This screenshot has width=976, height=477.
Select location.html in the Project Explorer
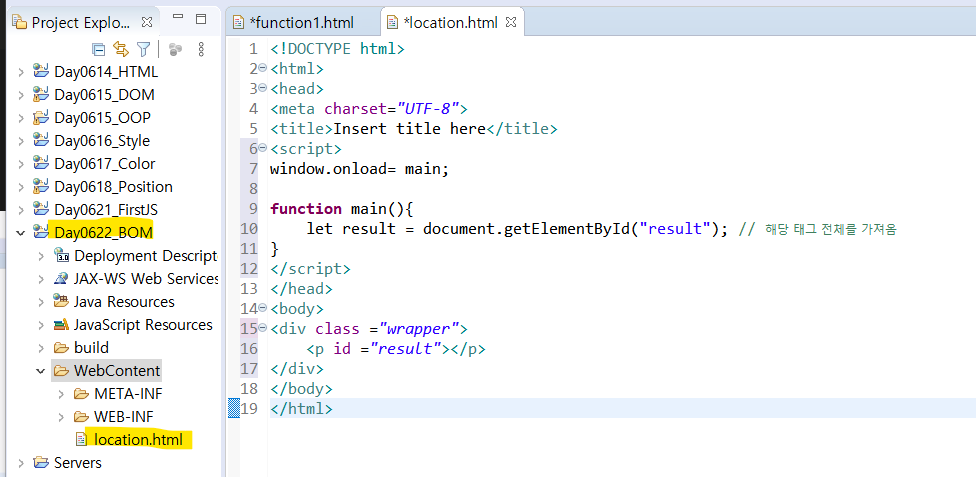tap(139, 440)
